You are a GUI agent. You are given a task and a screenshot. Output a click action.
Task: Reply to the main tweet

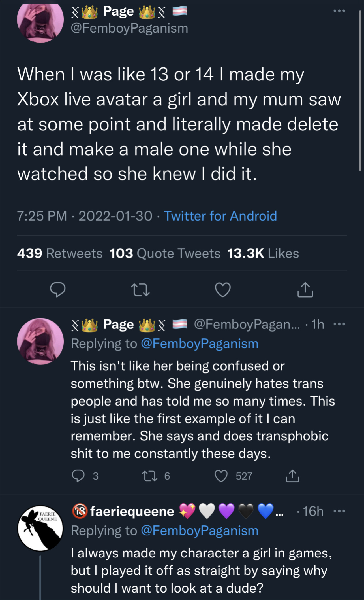[x=58, y=289]
